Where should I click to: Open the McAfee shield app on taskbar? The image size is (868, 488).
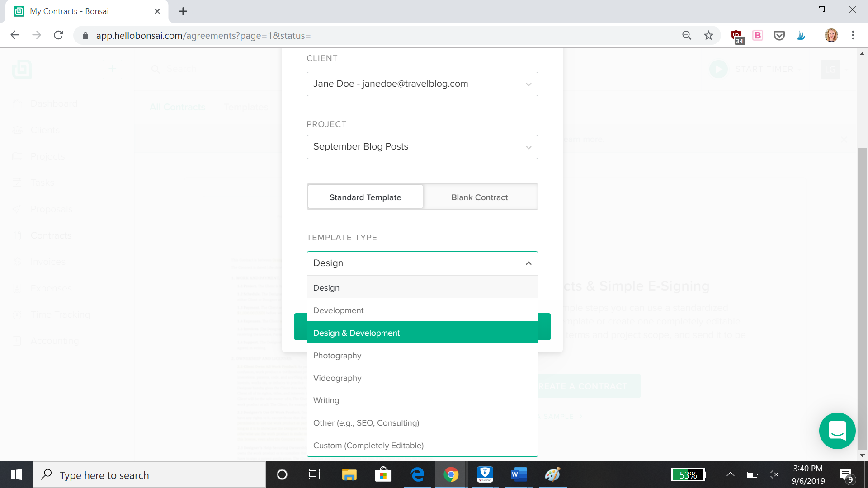(485, 474)
